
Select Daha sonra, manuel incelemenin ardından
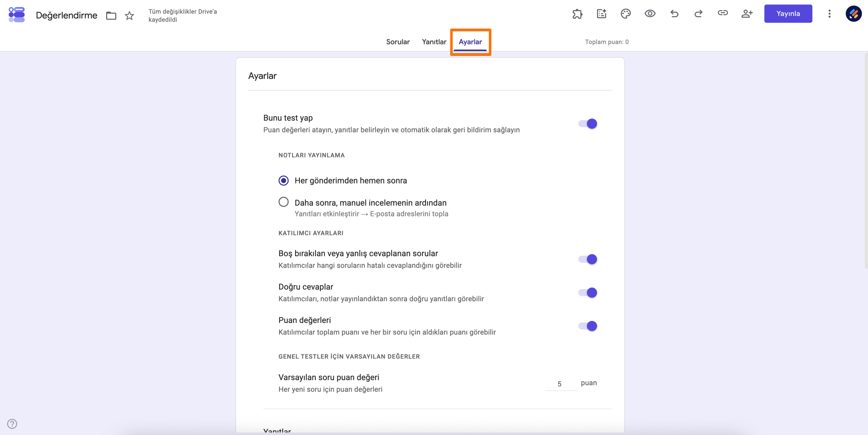(x=284, y=202)
